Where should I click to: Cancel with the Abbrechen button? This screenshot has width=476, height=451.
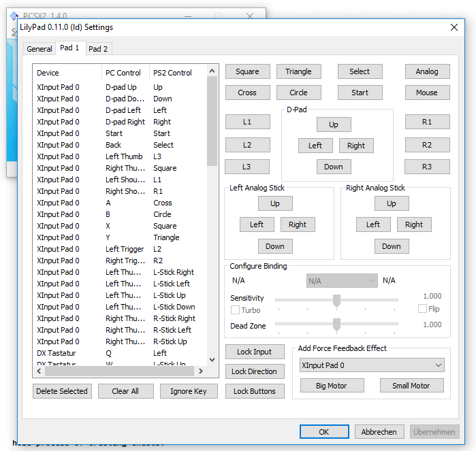(379, 431)
